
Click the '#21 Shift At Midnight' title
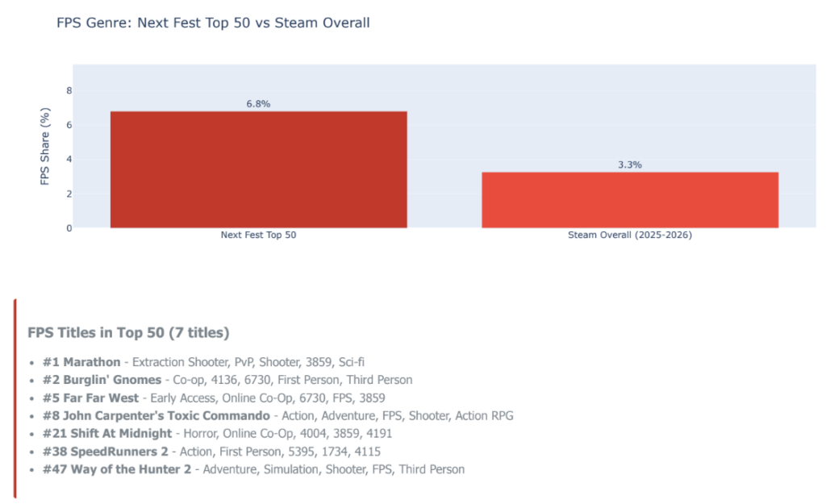pos(106,433)
